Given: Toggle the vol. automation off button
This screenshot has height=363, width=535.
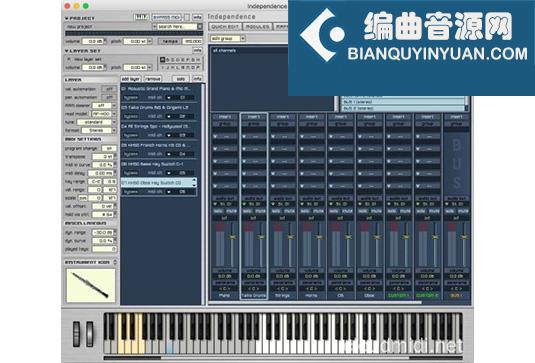Looking at the screenshot, I should point(109,89).
